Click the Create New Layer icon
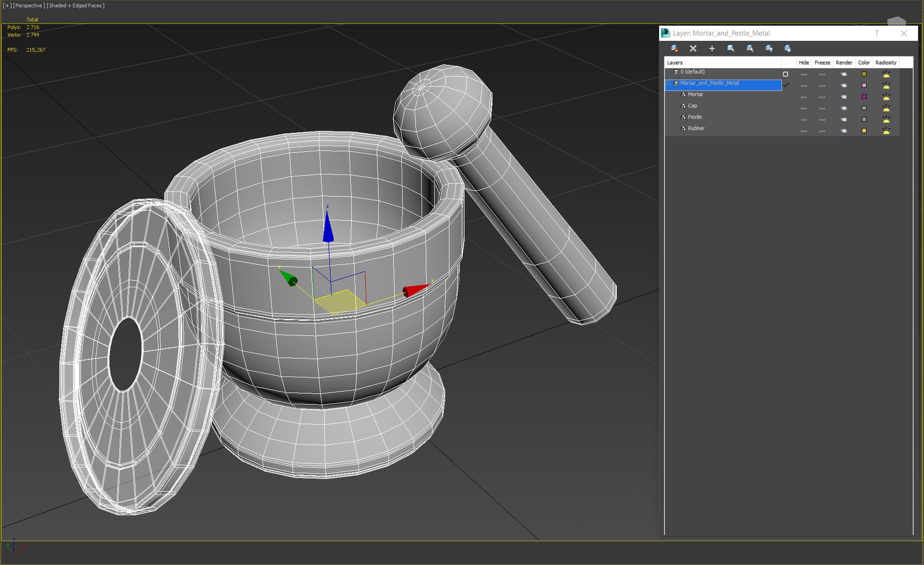The width and height of the screenshot is (924, 565). tap(674, 48)
